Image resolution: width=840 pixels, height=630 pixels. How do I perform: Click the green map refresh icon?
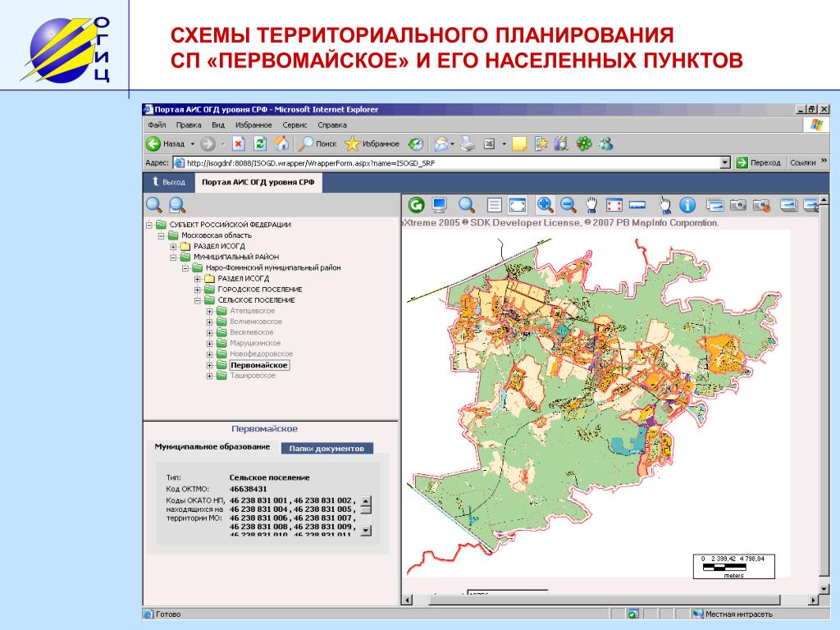point(416,204)
